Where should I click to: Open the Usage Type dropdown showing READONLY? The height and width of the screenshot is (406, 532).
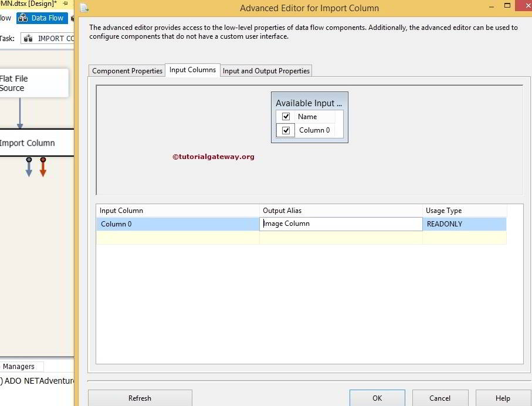coord(463,224)
